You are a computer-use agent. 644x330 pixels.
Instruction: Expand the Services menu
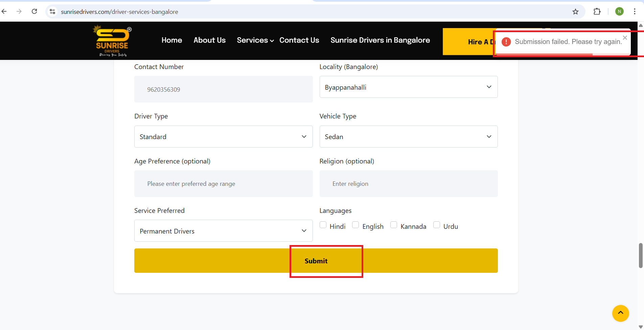[x=255, y=40]
